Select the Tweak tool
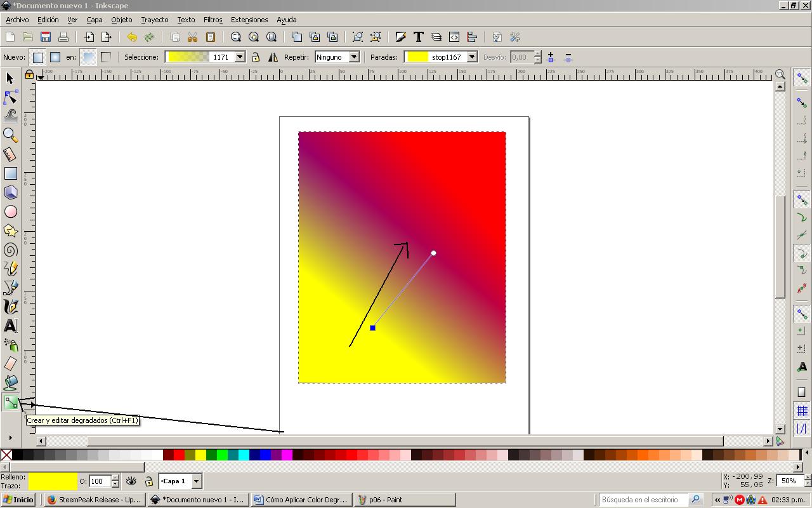812x508 pixels. (10, 116)
